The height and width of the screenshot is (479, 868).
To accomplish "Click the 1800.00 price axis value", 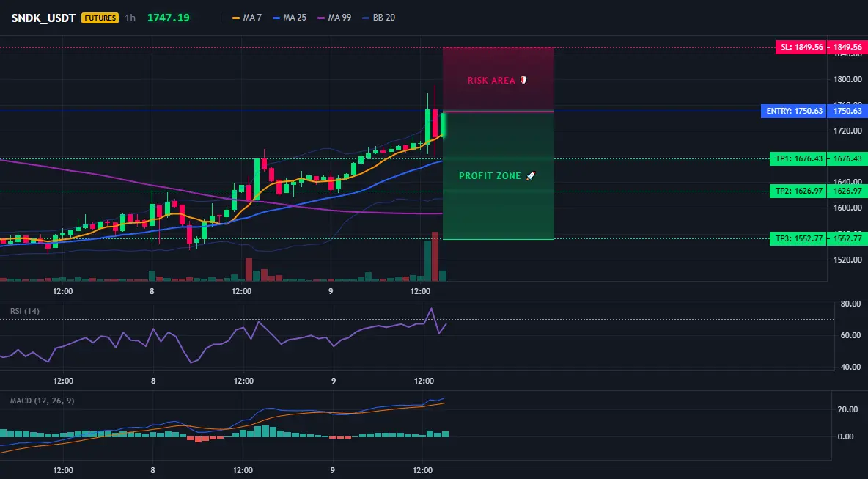I will point(847,79).
